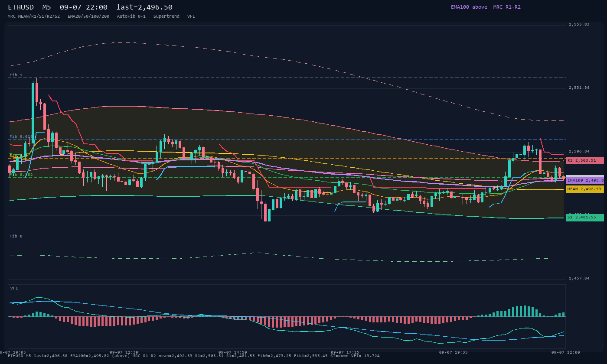
Task: Click the 09-07 19:35 time axis label
Action: [x=454, y=352]
